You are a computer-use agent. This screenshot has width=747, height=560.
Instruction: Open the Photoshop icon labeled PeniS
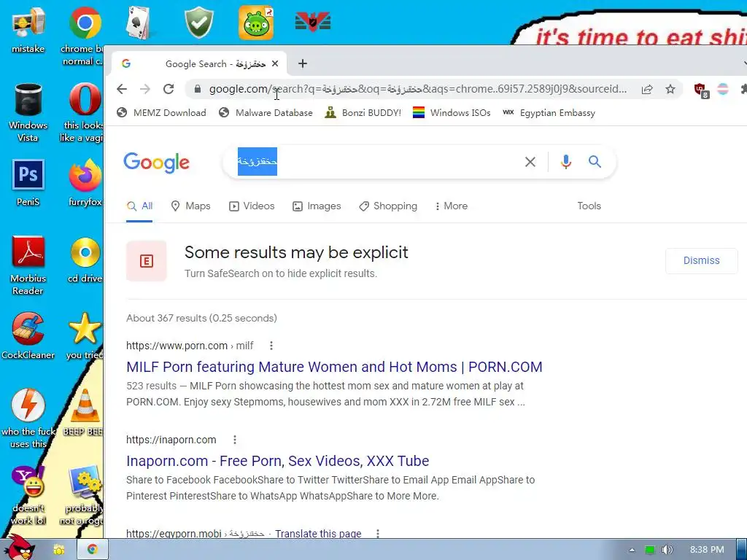point(28,175)
